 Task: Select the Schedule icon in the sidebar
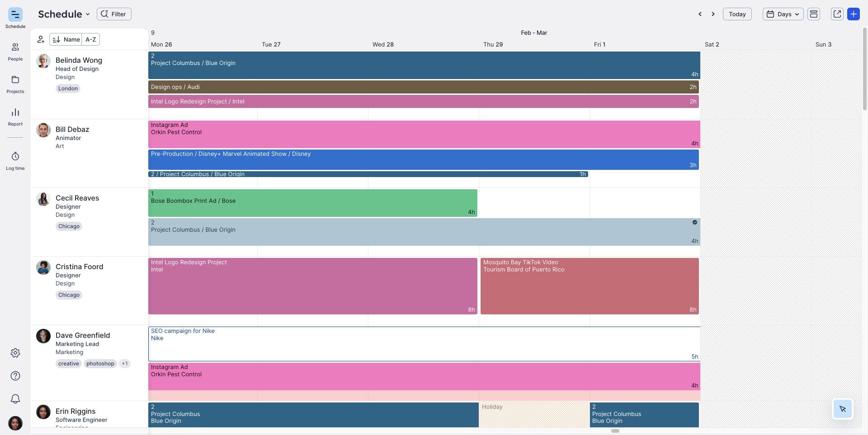15,15
